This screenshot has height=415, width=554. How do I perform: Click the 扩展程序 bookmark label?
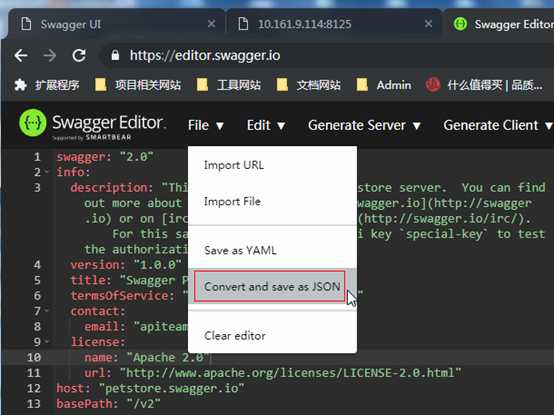tap(57, 85)
